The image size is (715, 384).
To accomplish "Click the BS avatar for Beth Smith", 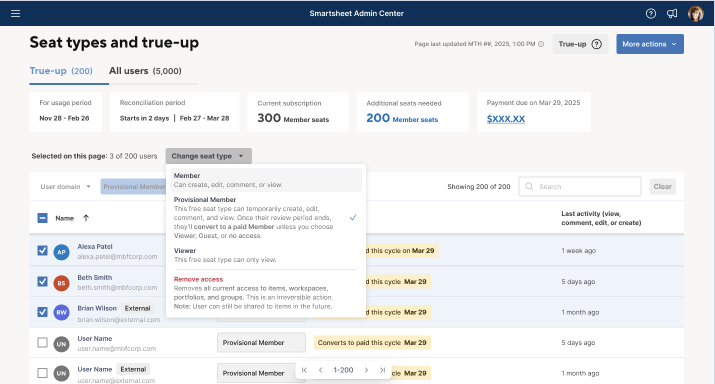I will (62, 283).
